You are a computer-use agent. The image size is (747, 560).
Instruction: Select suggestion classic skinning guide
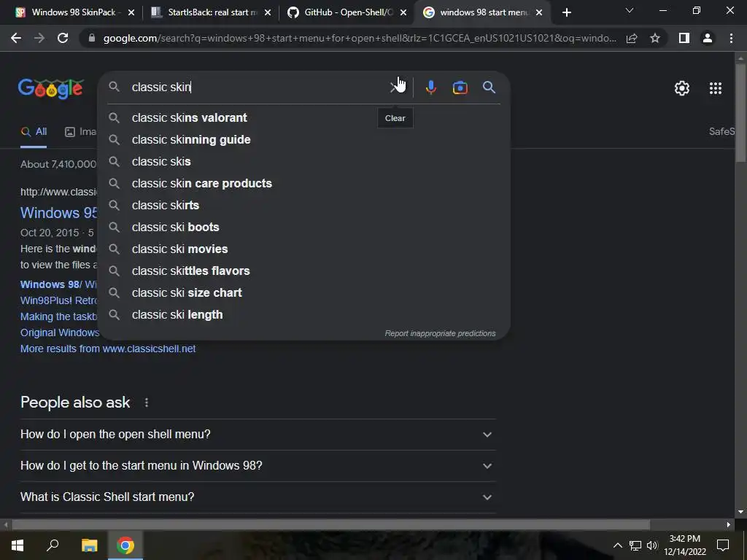coord(304,139)
